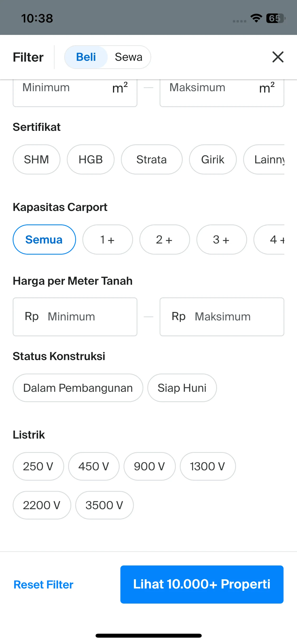
Task: Toggle the HGB certificate option
Action: [x=91, y=159]
